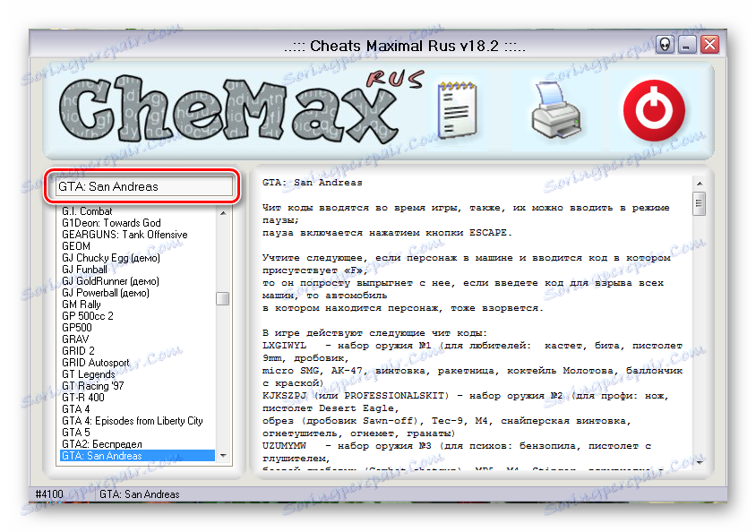This screenshot has width=756, height=532.
Task: Select GJ GoldRunner (демо)
Action: click(110, 281)
